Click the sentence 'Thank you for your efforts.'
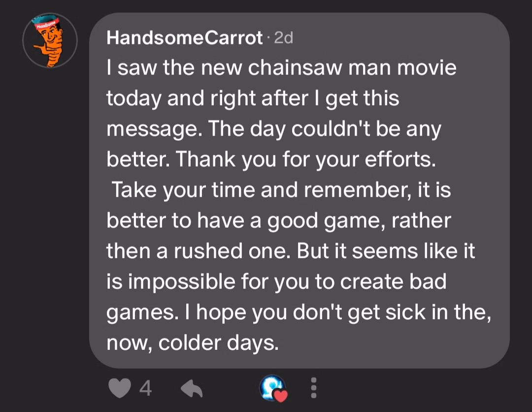 tap(305, 160)
